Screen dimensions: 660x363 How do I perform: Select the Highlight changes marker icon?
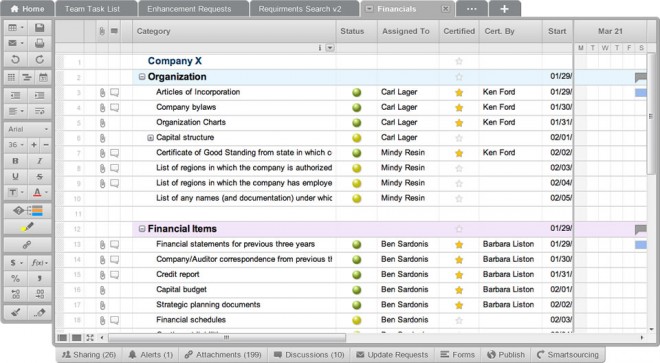click(27, 227)
